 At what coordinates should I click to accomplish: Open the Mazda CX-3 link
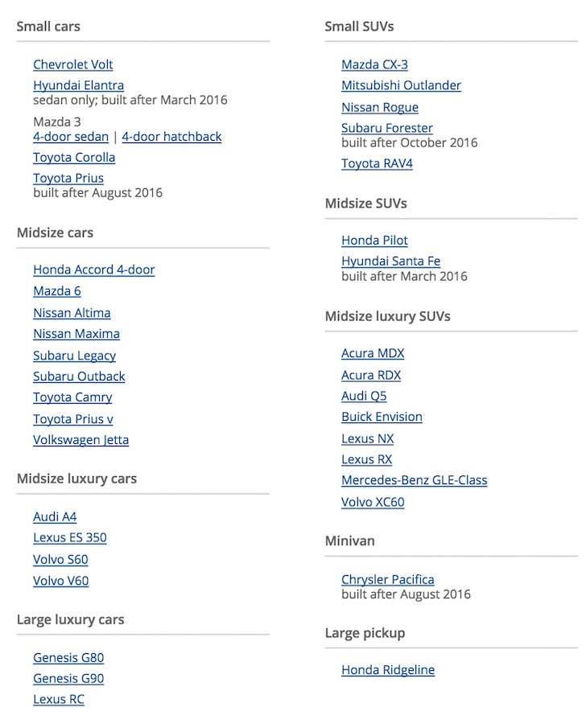pyautogui.click(x=374, y=64)
